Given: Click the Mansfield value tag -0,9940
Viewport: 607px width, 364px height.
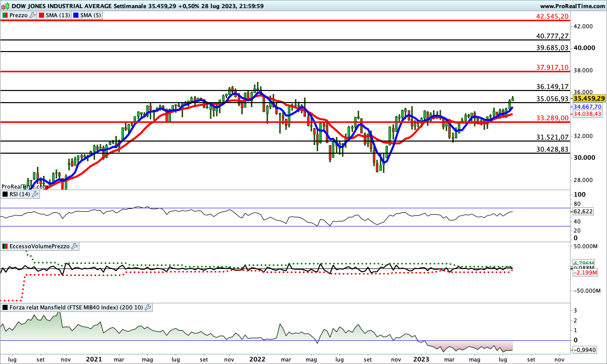Looking at the screenshot, I should (x=586, y=350).
